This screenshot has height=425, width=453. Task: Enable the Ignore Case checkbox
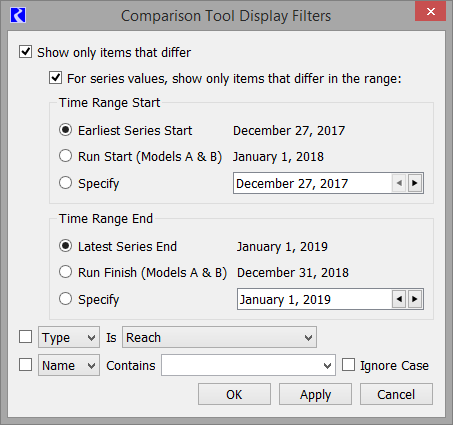[x=348, y=365]
